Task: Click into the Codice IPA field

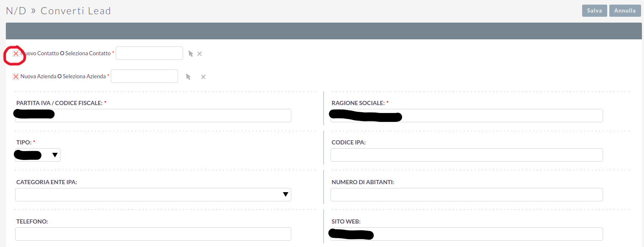Action: (466, 155)
